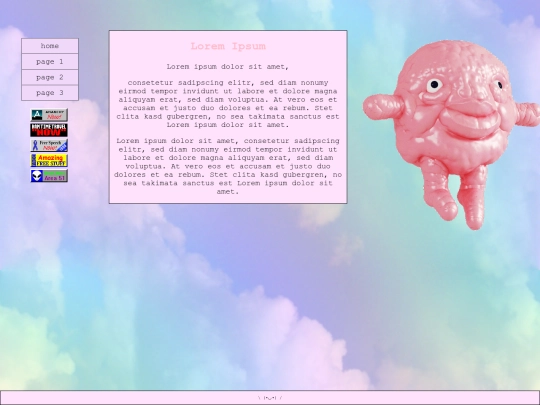
Task: Open page 3 from the sidebar menu
Action: coord(50,93)
